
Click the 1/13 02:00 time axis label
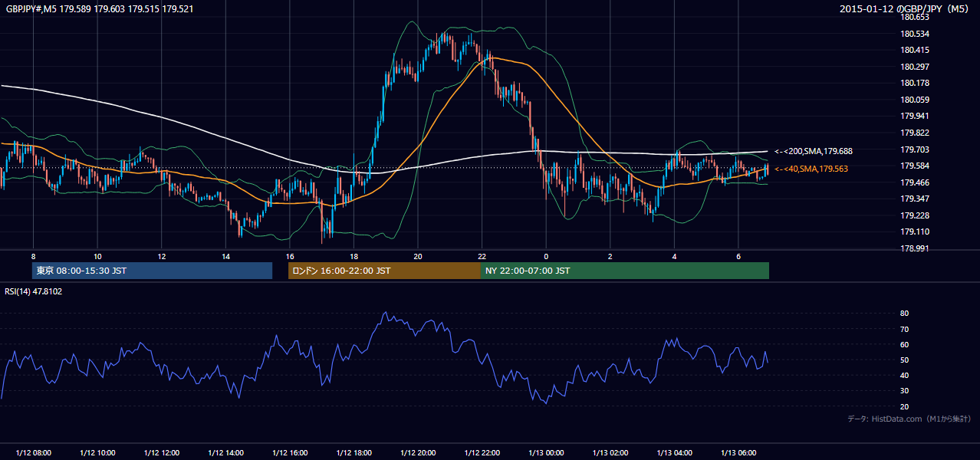610,452
